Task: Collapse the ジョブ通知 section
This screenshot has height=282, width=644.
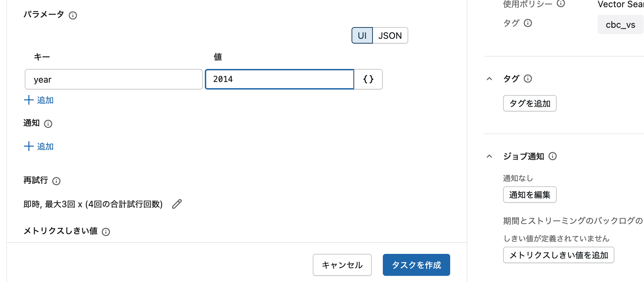Action: click(x=489, y=156)
